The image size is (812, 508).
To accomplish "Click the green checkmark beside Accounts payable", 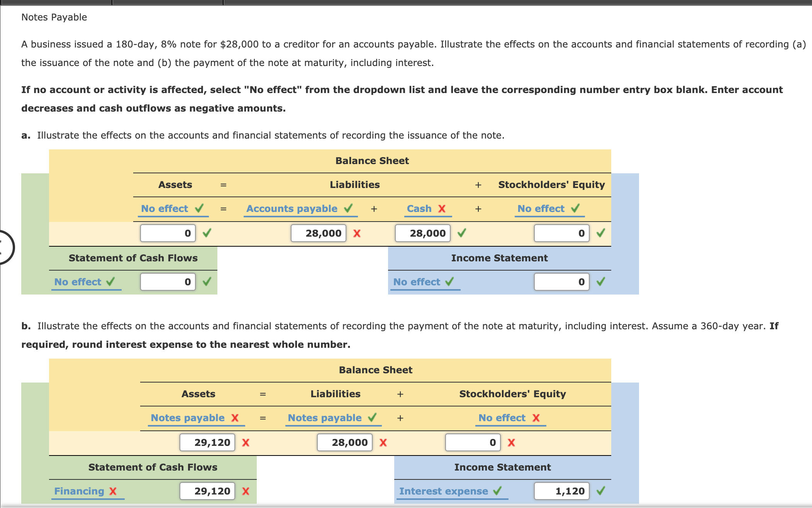I will coord(349,208).
